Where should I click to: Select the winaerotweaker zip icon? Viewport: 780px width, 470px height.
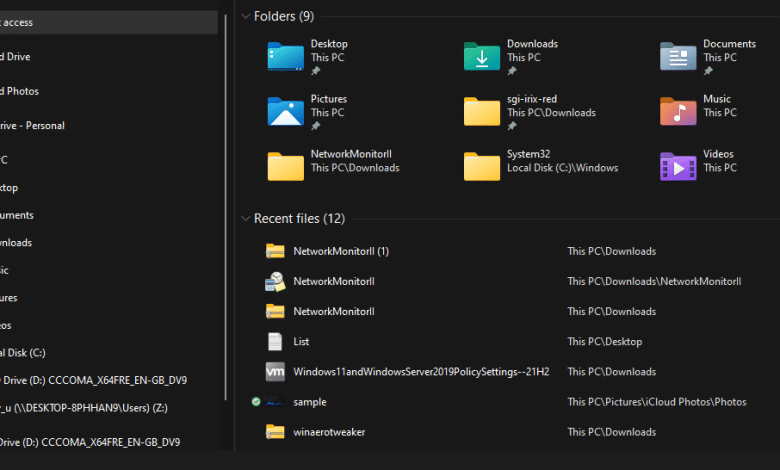pos(275,432)
